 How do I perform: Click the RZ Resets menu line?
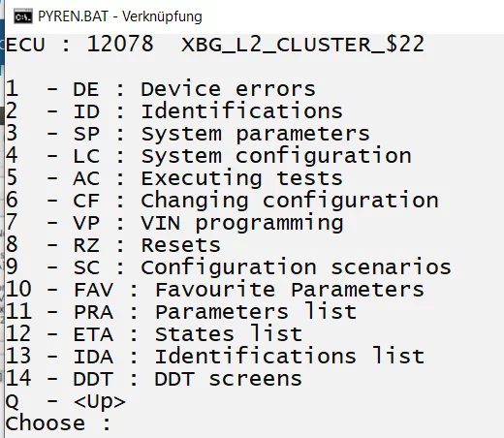(x=113, y=245)
